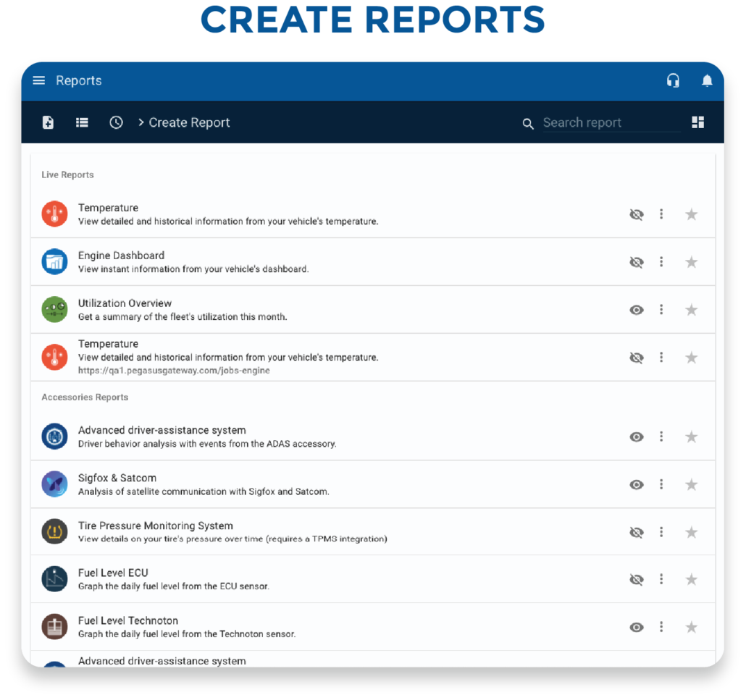Click the Fuel Level ECU report icon
The width and height of the screenshot is (746, 700).
click(x=55, y=578)
